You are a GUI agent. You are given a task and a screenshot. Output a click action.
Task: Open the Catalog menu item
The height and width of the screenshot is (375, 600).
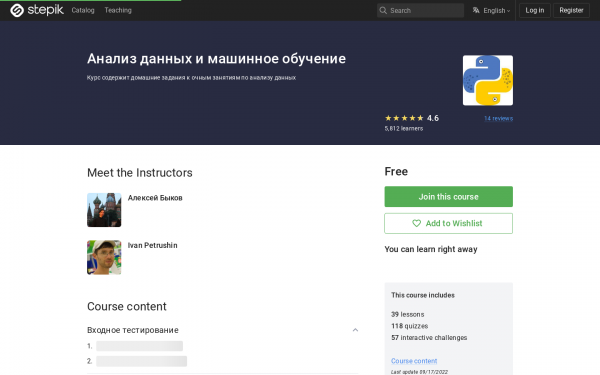tap(83, 10)
